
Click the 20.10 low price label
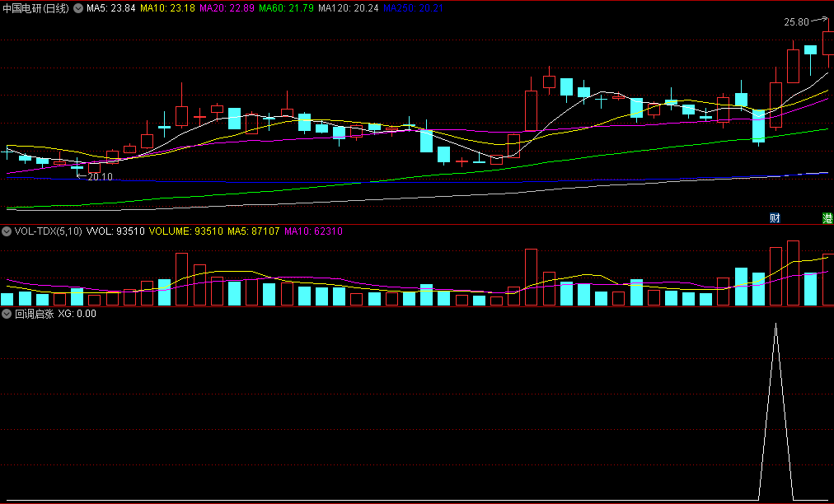[100, 177]
